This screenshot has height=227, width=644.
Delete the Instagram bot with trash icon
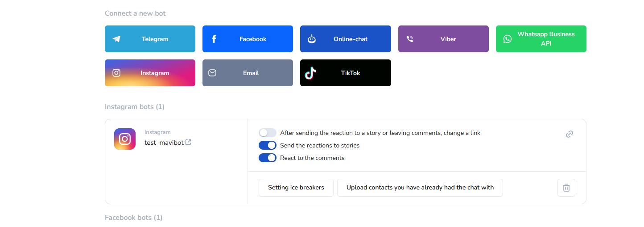coord(566,188)
